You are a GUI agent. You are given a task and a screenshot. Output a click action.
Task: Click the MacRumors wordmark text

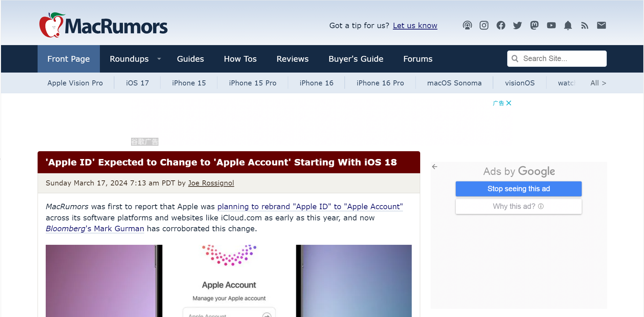pos(116,26)
